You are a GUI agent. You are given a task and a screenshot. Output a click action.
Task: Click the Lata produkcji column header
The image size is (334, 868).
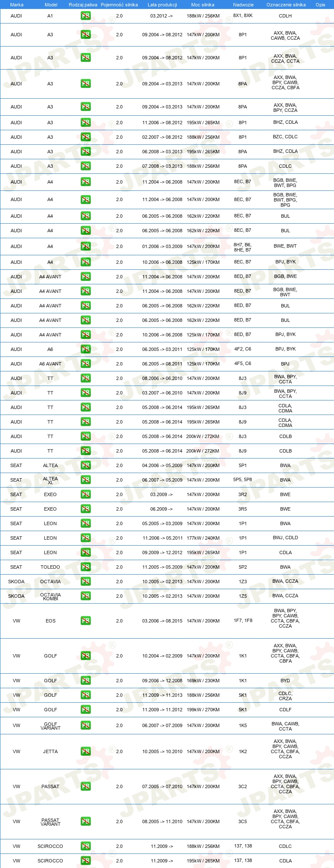click(162, 5)
